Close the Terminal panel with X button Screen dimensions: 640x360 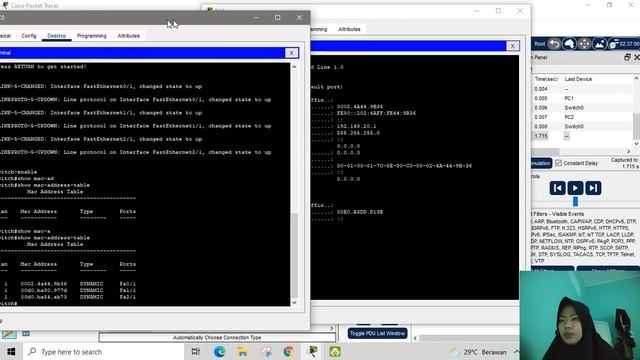point(291,53)
